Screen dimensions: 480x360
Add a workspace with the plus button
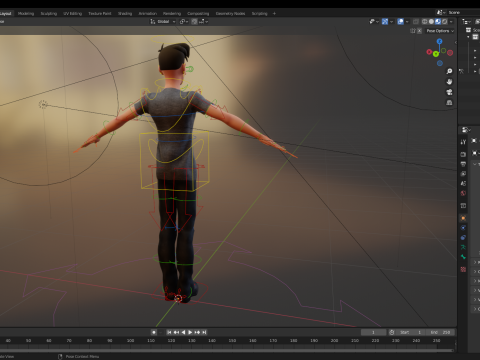[x=274, y=13]
